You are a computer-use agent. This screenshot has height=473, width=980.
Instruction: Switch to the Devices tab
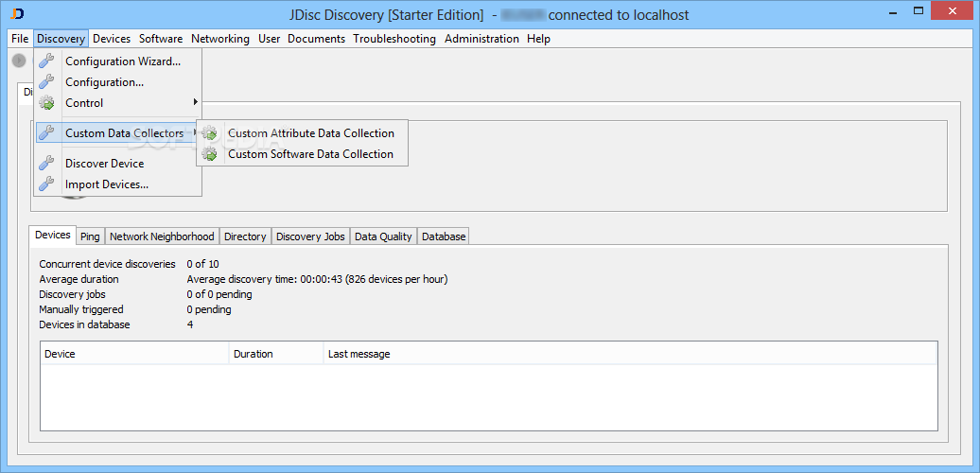53,235
